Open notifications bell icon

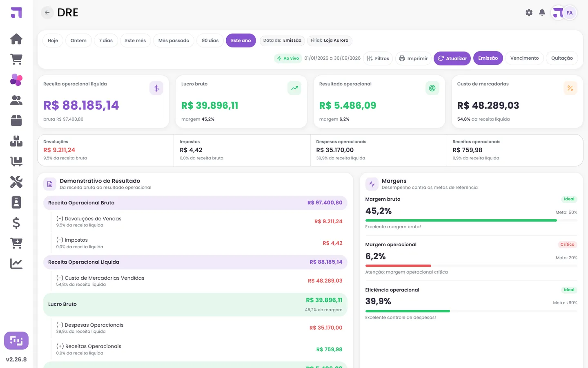(542, 13)
